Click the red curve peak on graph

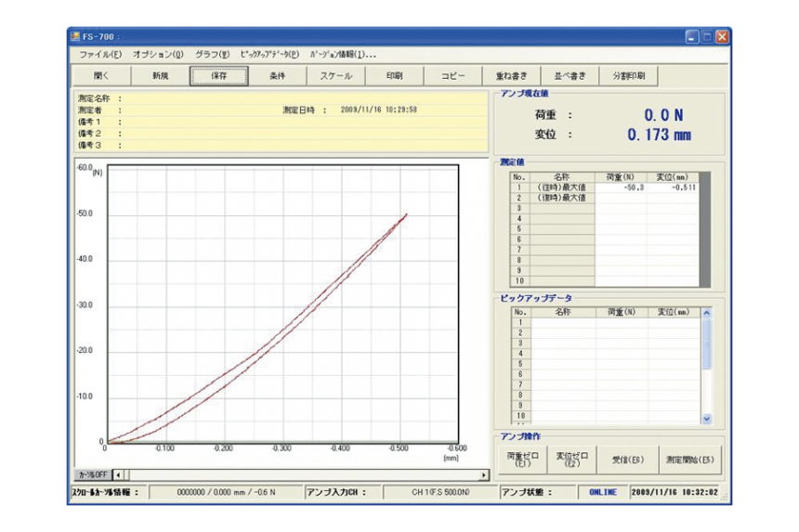click(x=406, y=214)
